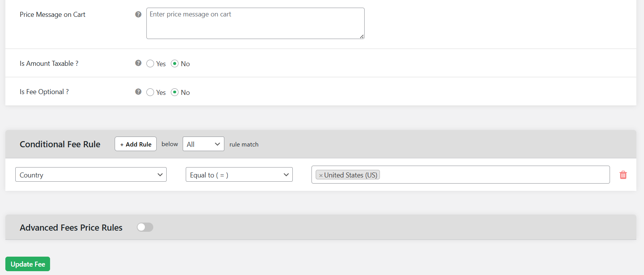The image size is (644, 275).
Task: Click the Advanced Fees Price Rules heading
Action: pos(71,228)
